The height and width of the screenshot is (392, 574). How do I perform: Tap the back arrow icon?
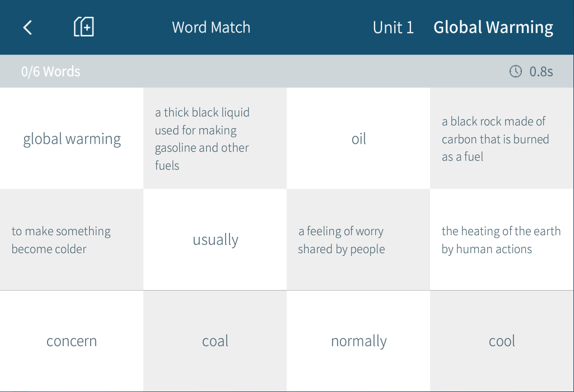click(27, 27)
